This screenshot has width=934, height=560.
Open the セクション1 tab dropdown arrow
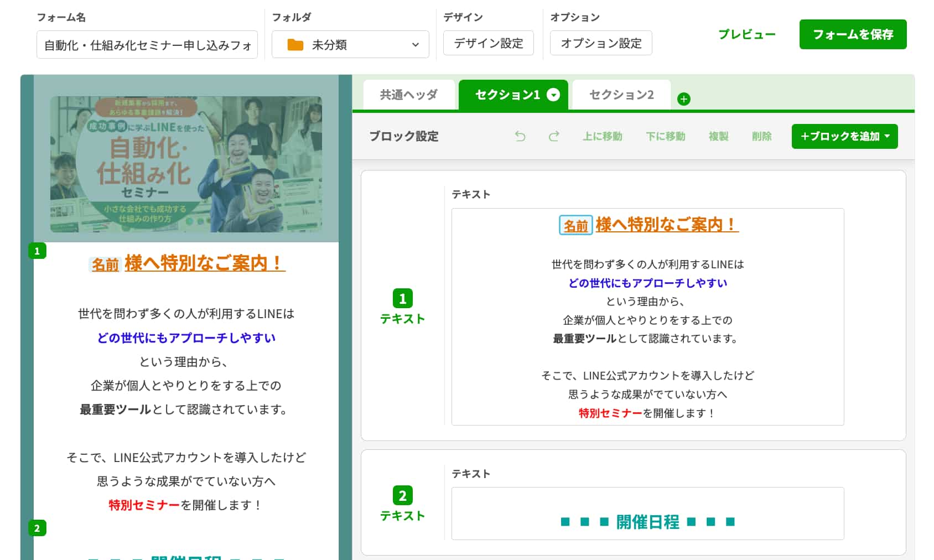tap(553, 95)
